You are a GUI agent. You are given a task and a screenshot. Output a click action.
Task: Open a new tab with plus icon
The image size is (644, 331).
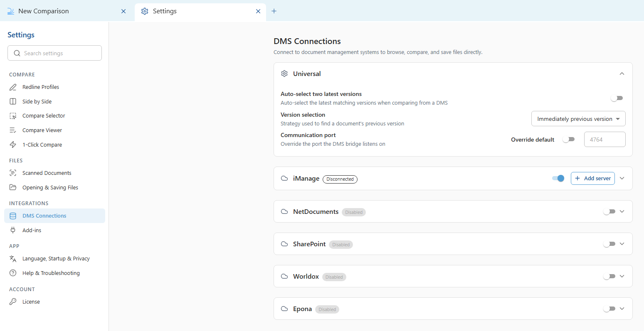(274, 11)
